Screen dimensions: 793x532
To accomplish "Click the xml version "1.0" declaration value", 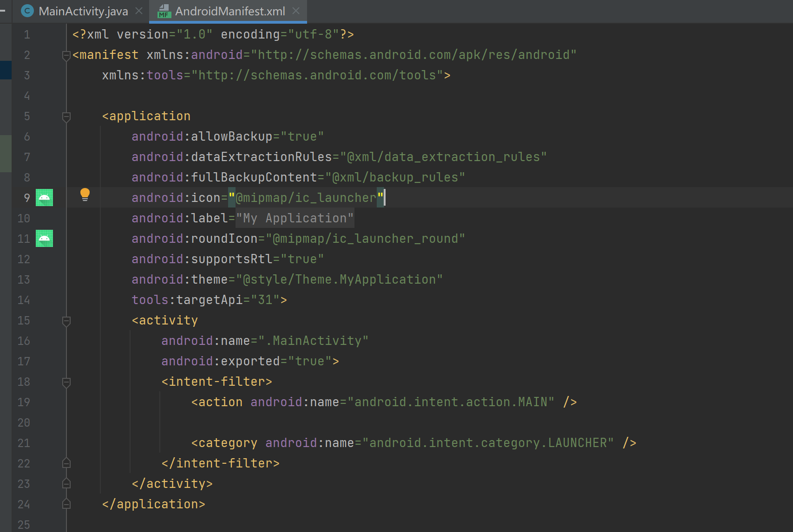I will click(195, 34).
